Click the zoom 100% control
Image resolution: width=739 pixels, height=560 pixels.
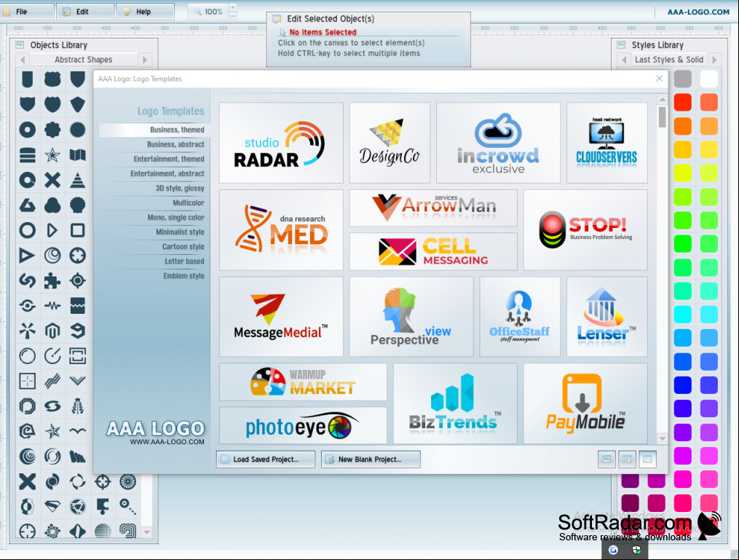point(208,12)
